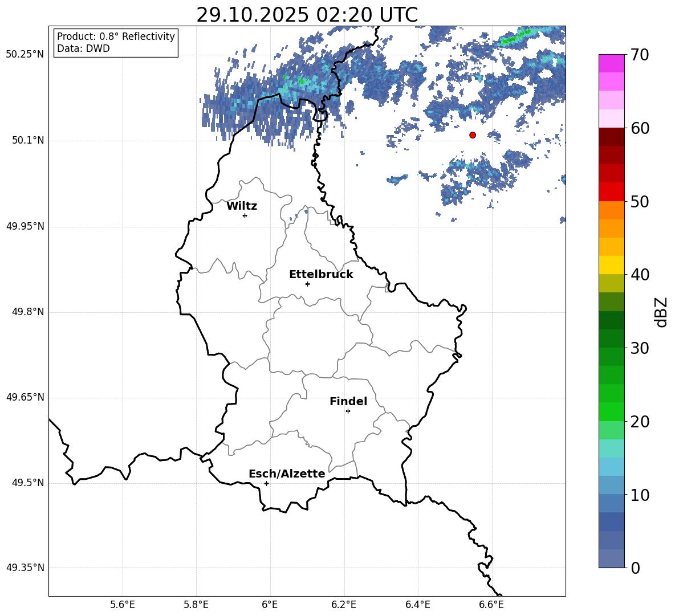Click the 6.4°E longitude label

(417, 605)
